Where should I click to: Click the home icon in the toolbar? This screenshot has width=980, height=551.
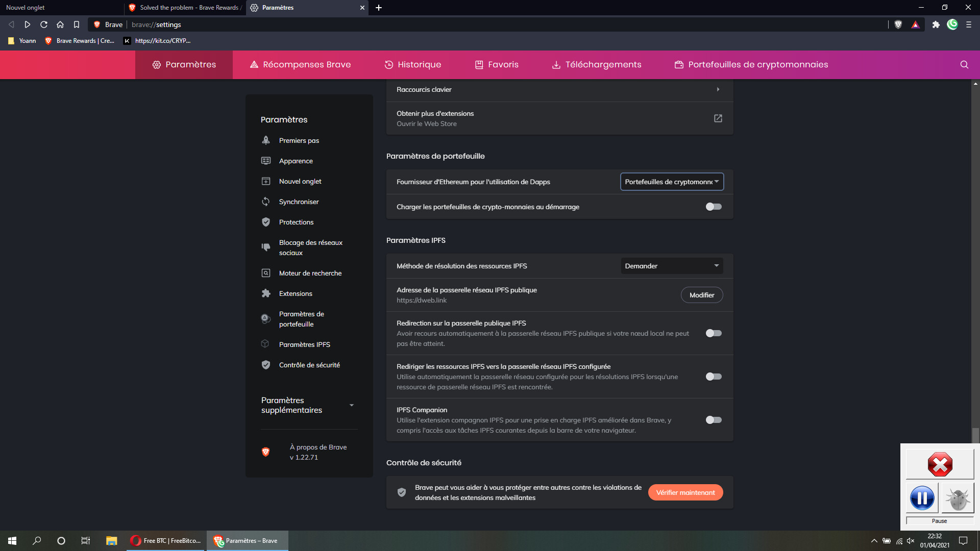coord(60,24)
